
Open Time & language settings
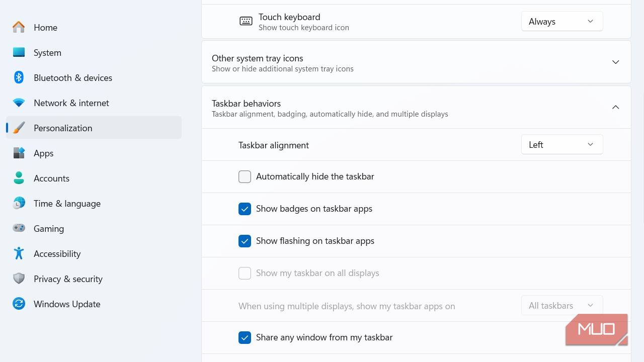pyautogui.click(x=67, y=203)
